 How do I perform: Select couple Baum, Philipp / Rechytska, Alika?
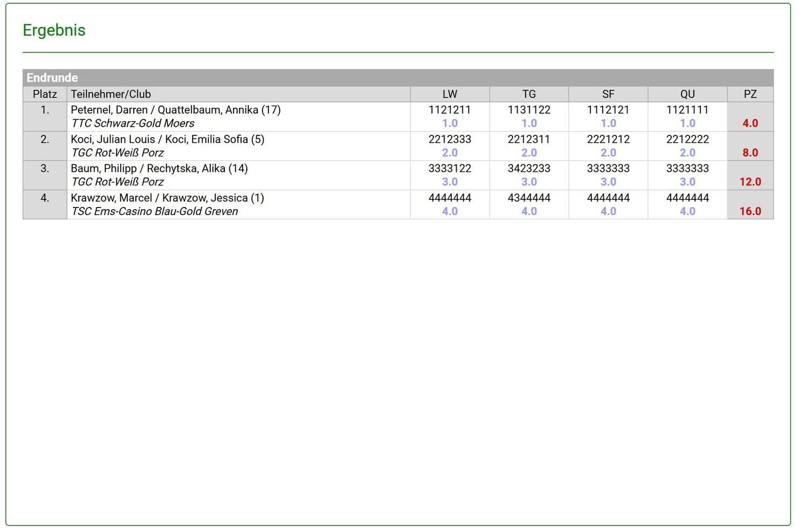tap(159, 169)
